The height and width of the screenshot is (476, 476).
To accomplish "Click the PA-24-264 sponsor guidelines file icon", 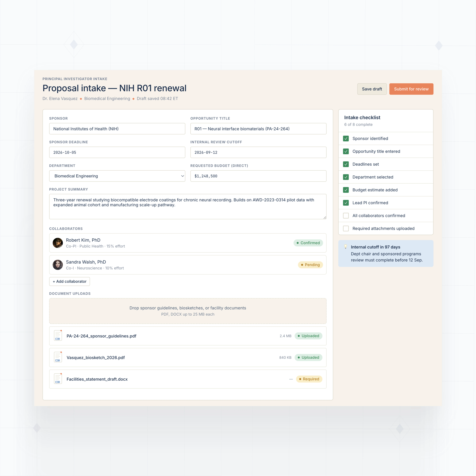I will (x=58, y=336).
